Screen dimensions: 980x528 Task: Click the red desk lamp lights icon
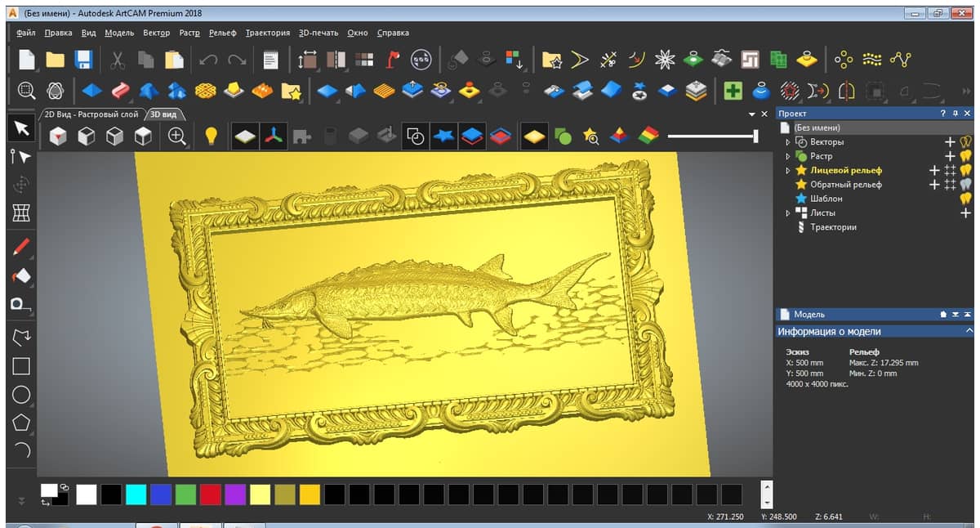(394, 60)
